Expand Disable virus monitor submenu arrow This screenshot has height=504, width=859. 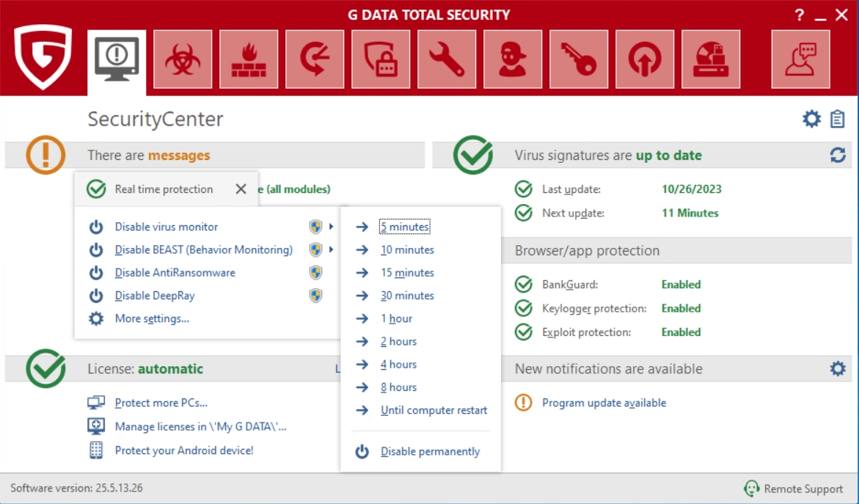(x=331, y=226)
